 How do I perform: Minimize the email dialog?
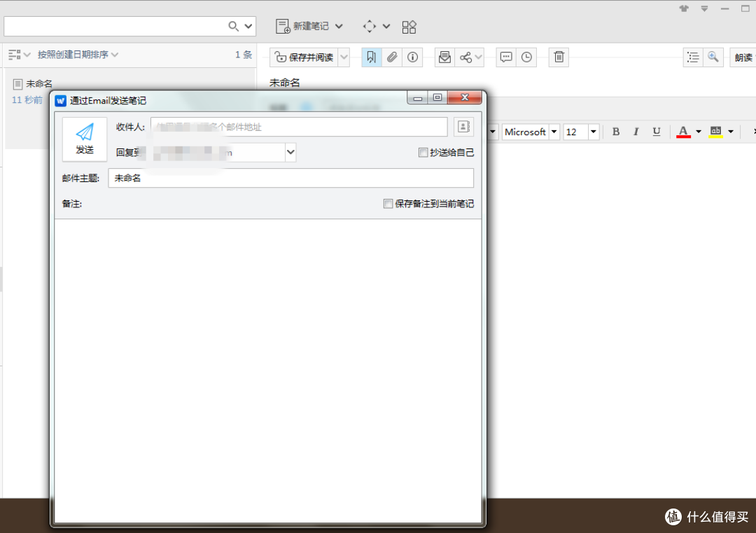pos(417,98)
